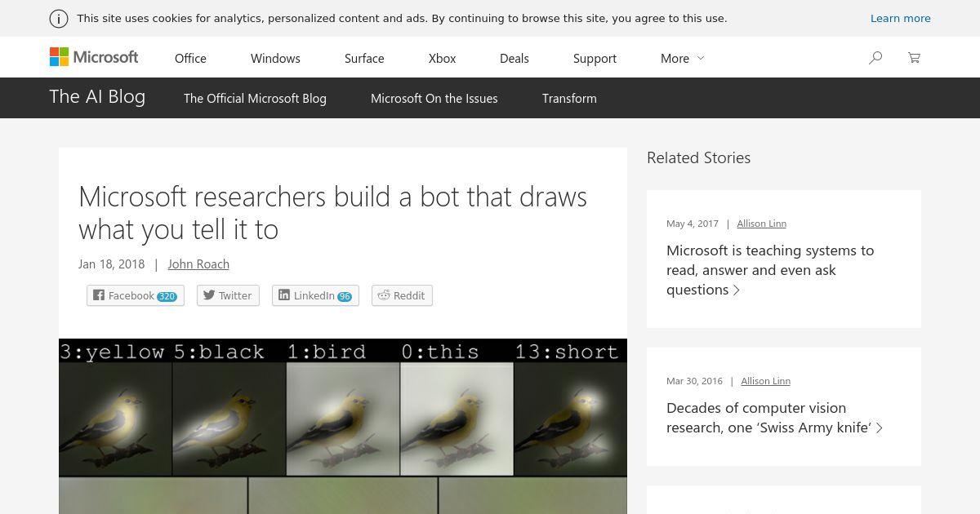
Task: Open The Official Microsoft Blog link
Action: coord(255,98)
